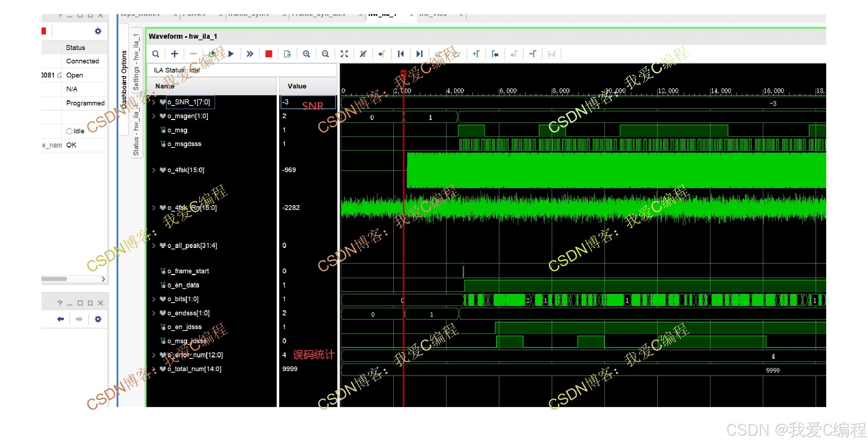Stop the ILA trigger with the red square

[269, 54]
